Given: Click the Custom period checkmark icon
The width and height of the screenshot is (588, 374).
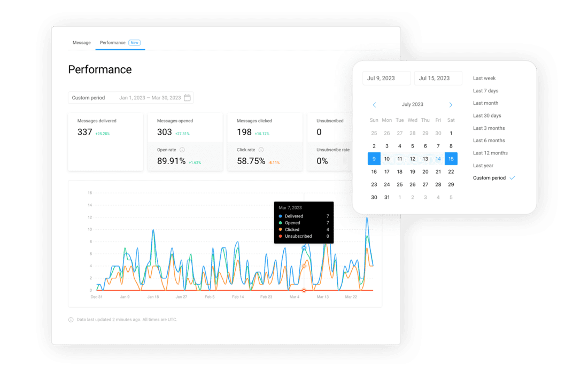Looking at the screenshot, I should (x=512, y=178).
